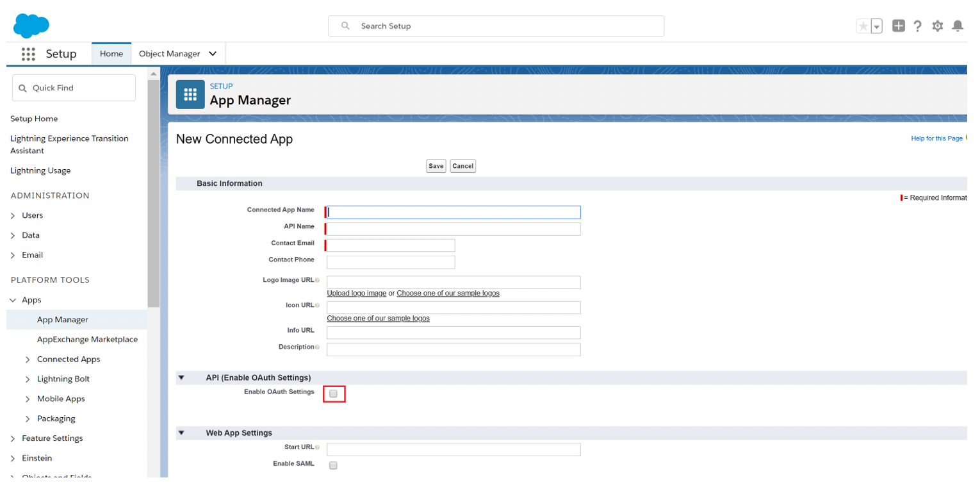Image resolution: width=980 pixels, height=496 pixels.
Task: Expand the Users tree node
Action: click(x=13, y=216)
